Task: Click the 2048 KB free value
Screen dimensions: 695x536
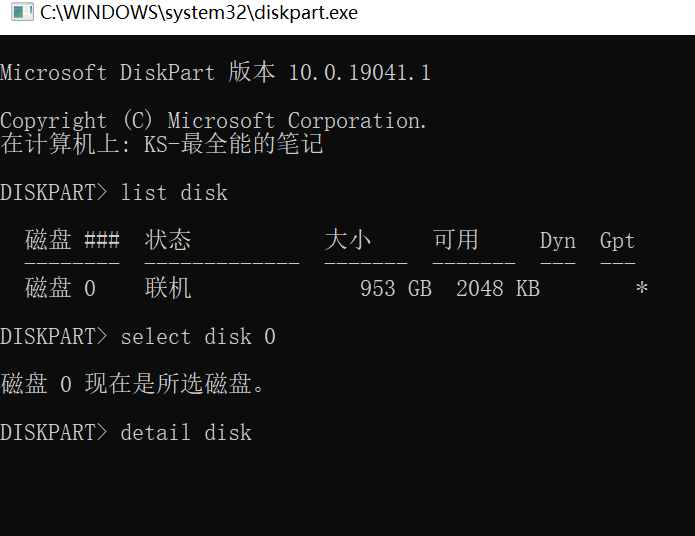Action: (498, 288)
